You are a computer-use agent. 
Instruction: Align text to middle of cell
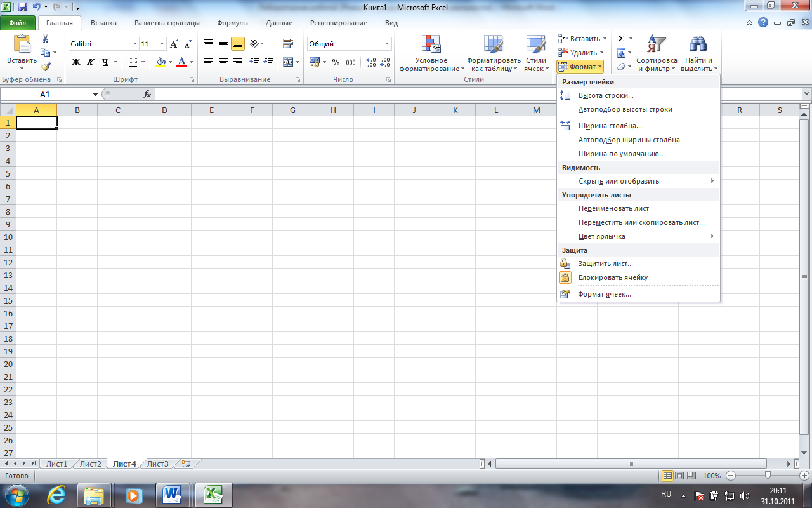[x=223, y=44]
